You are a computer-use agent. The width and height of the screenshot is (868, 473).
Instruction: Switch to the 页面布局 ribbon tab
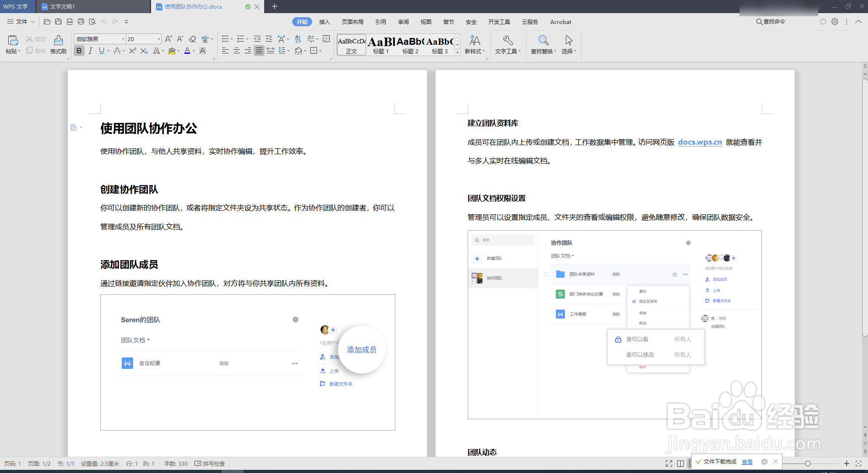click(353, 22)
